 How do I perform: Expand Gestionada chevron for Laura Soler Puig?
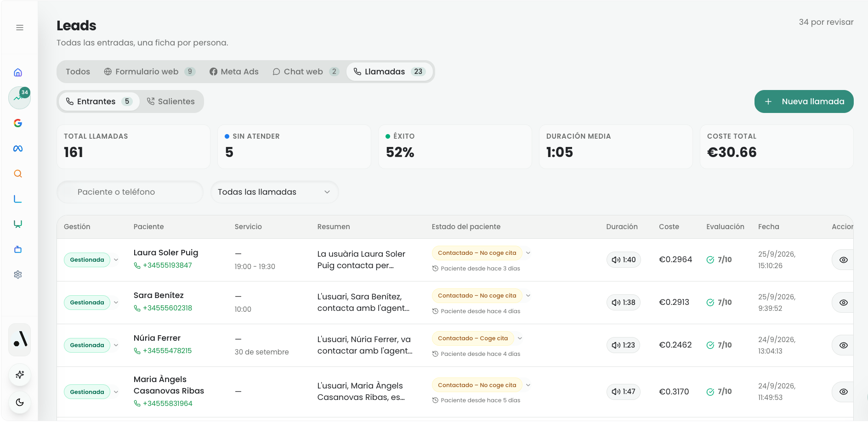coord(116,260)
